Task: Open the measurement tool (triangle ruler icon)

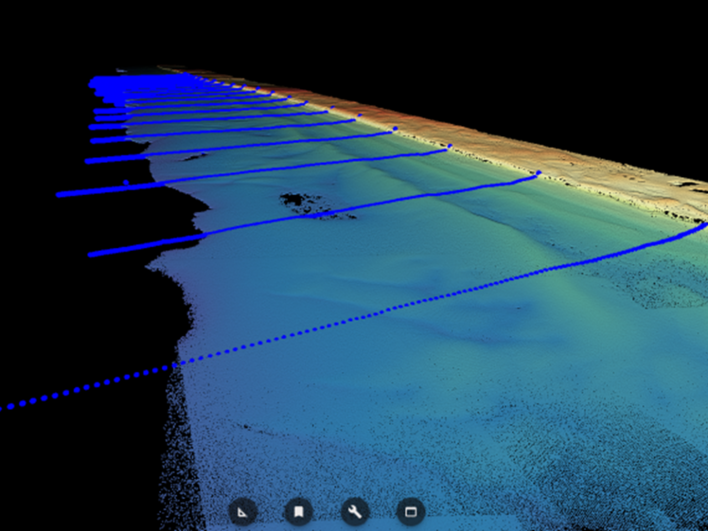Action: pos(243,512)
